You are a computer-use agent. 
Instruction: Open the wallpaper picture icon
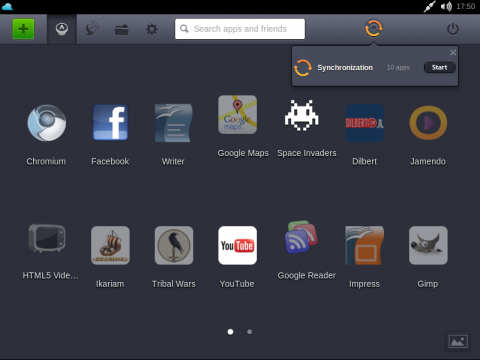tap(458, 342)
